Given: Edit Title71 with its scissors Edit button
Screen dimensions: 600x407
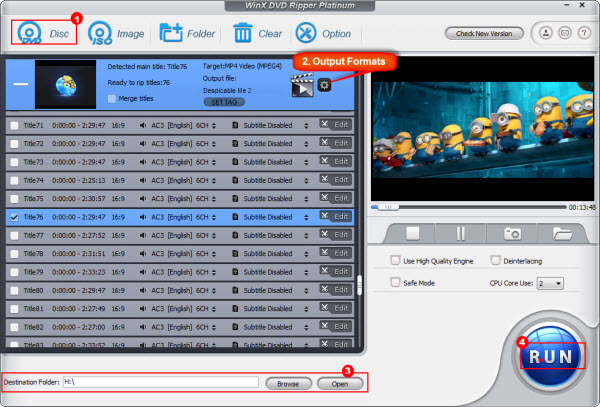Looking at the screenshot, I should click(x=336, y=124).
